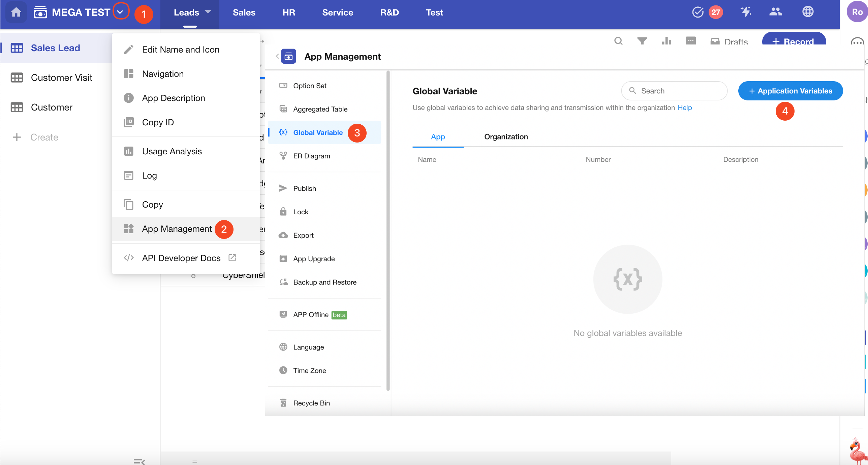Click the filter funnel icon
Screen dimensions: 868x465
point(642,41)
